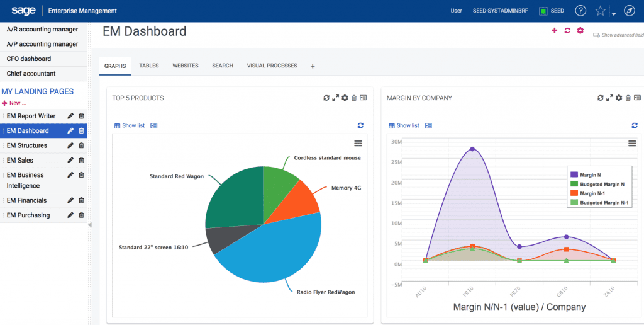
Task: Switch to the SEARCH tab
Action: coord(223,66)
